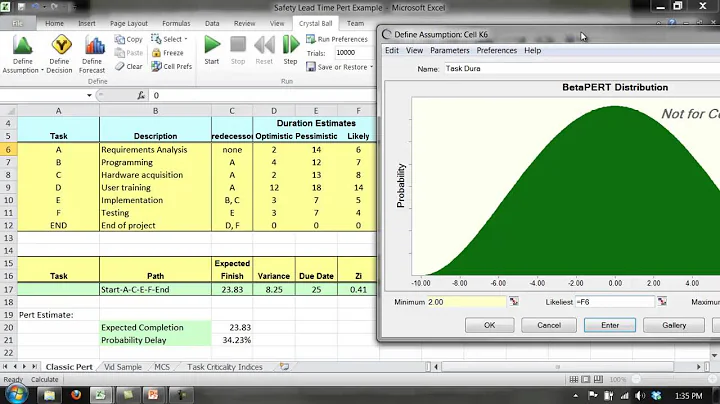Screen dimensions: 720x404
Task: Open Run Preferences
Action: [x=337, y=39]
